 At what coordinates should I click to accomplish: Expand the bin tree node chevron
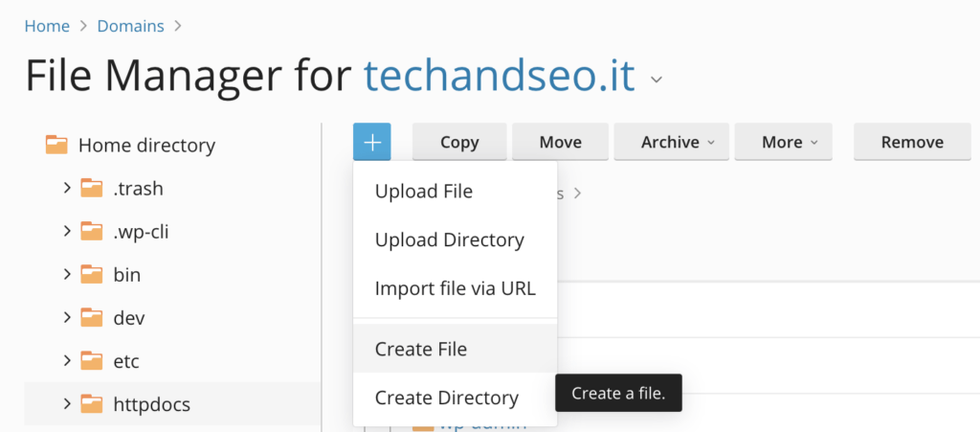tap(68, 275)
